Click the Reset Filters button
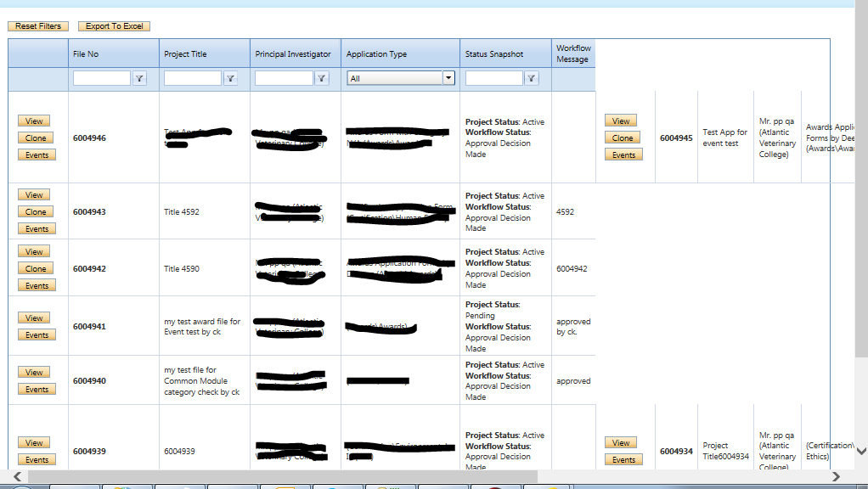Screen dimensions: 868x489 (38, 26)
